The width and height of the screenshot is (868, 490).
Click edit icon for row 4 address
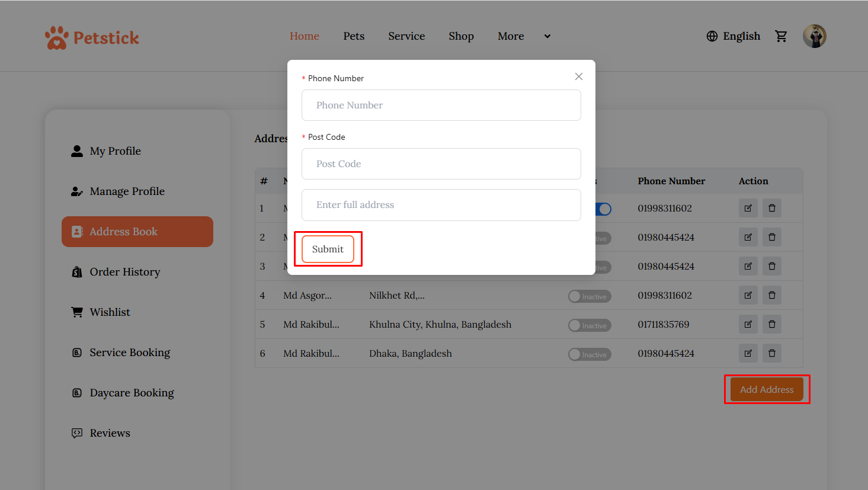click(x=748, y=295)
